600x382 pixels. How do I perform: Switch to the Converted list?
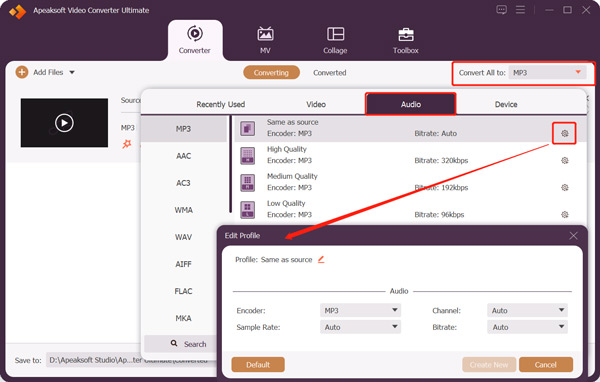(x=329, y=73)
